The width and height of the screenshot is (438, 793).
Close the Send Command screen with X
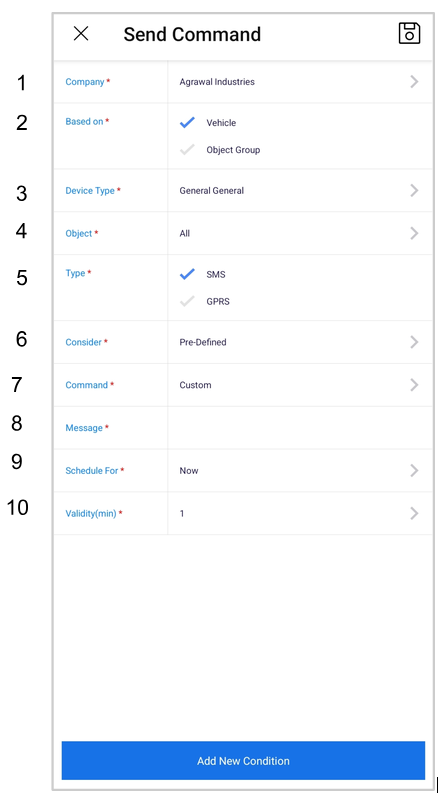point(81,33)
